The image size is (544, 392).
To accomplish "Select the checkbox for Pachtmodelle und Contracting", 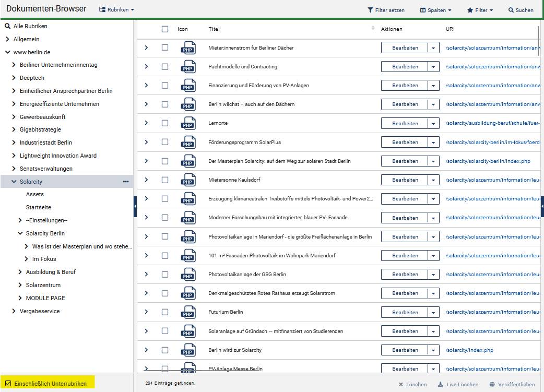I will point(165,66).
